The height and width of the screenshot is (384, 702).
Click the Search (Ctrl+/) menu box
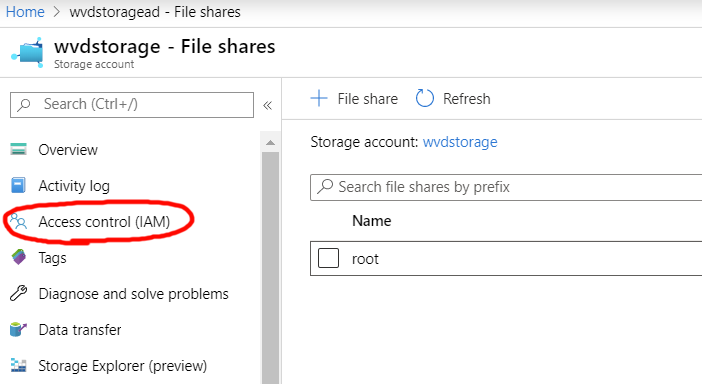tap(132, 105)
